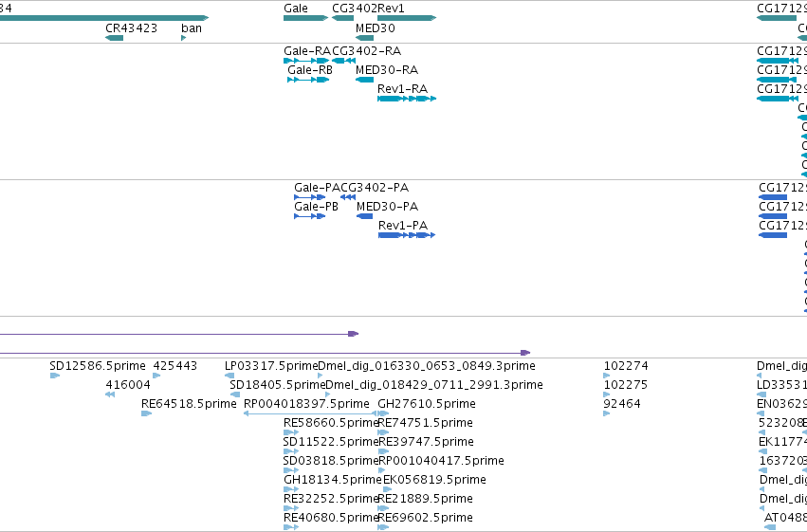The height and width of the screenshot is (532, 807).
Task: Click the RE64518.5prime EST feature
Action: pyautogui.click(x=147, y=413)
